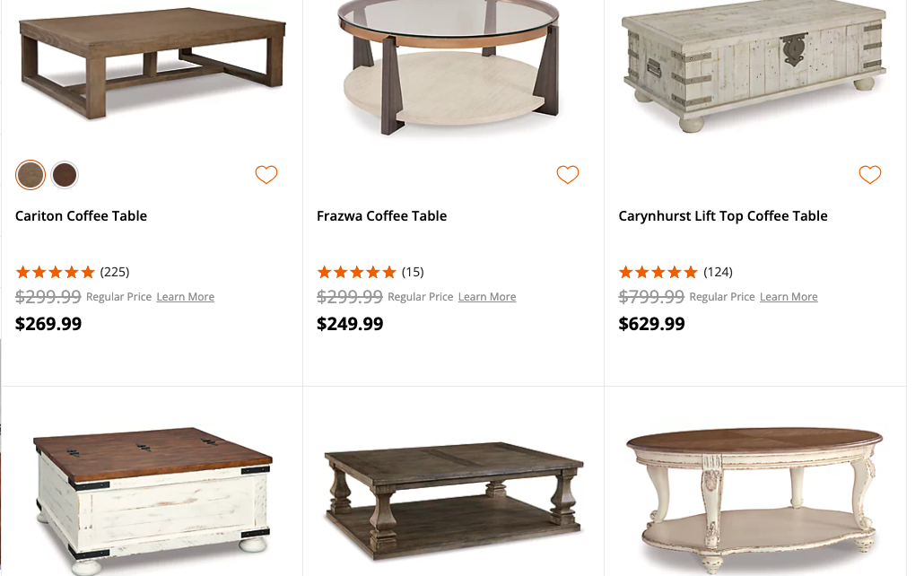Image resolution: width=924 pixels, height=576 pixels.
Task: Open Carynhurst Lift Top Coffee Table link
Action: [723, 216]
